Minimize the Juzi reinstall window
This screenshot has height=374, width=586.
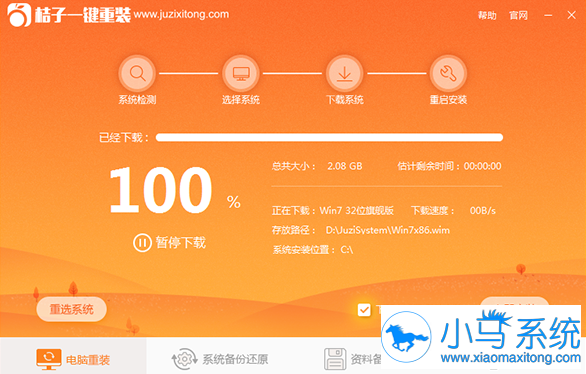click(548, 15)
